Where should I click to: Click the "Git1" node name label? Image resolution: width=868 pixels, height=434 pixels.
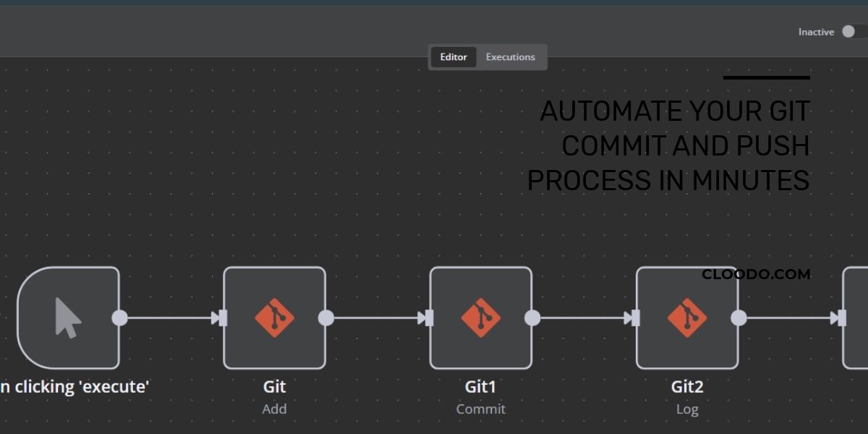point(481,387)
